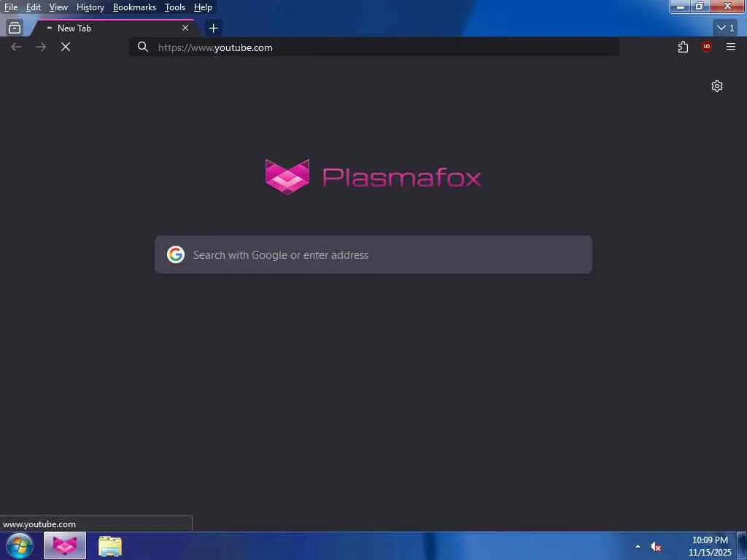Screen dimensions: 747x560
Task: Open the Extensions puzzle icon
Action: [x=683, y=47]
